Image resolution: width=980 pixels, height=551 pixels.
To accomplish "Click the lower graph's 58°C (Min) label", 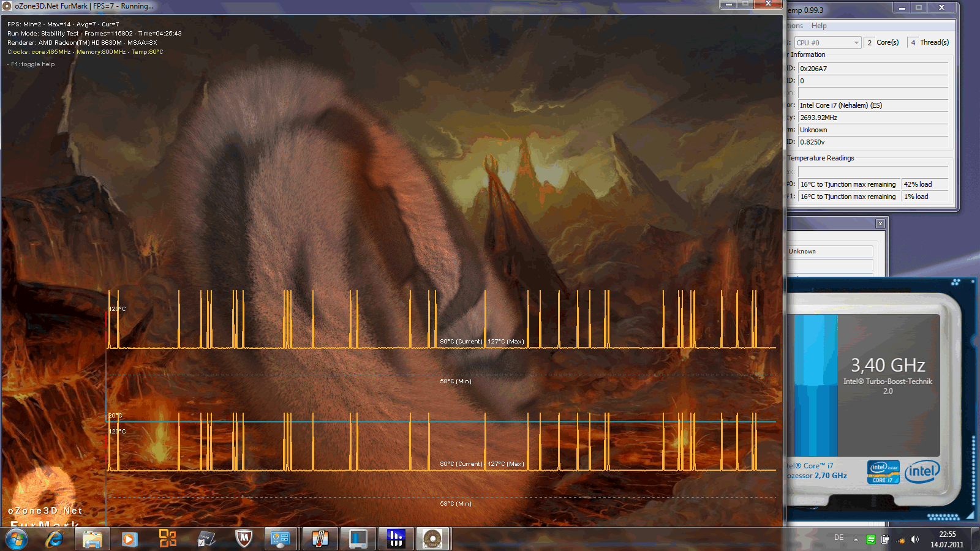I will coord(456,504).
